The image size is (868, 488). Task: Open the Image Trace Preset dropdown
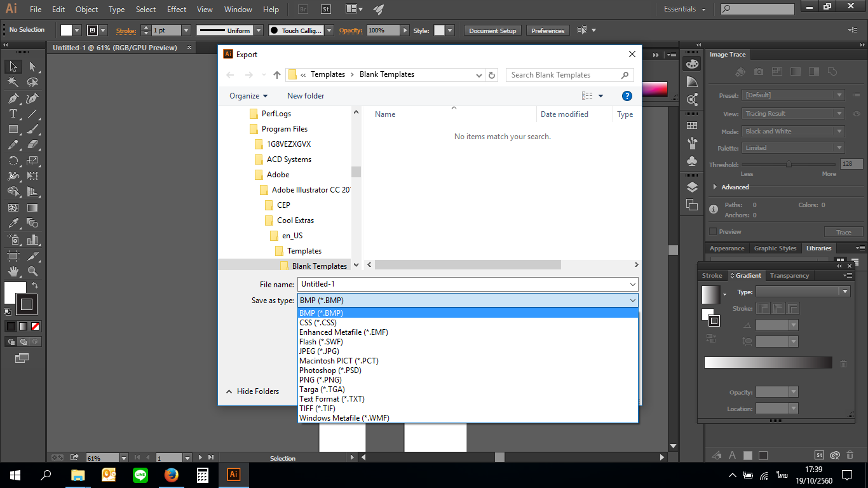tap(793, 95)
